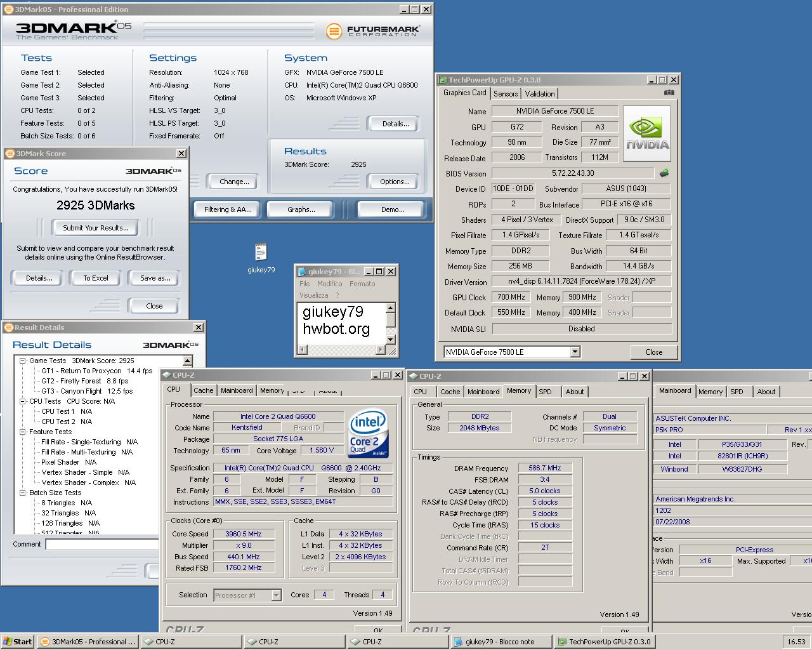This screenshot has height=650, width=812.
Task: Click the Futuremark Corporation logo
Action: click(373, 30)
